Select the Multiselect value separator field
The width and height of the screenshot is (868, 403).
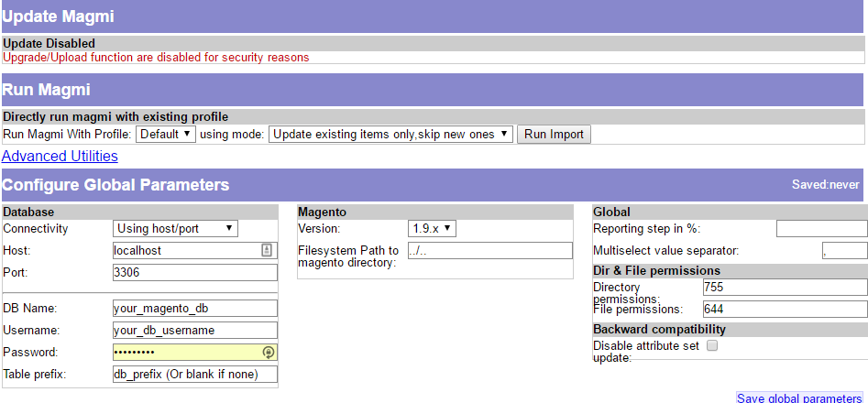tap(845, 250)
